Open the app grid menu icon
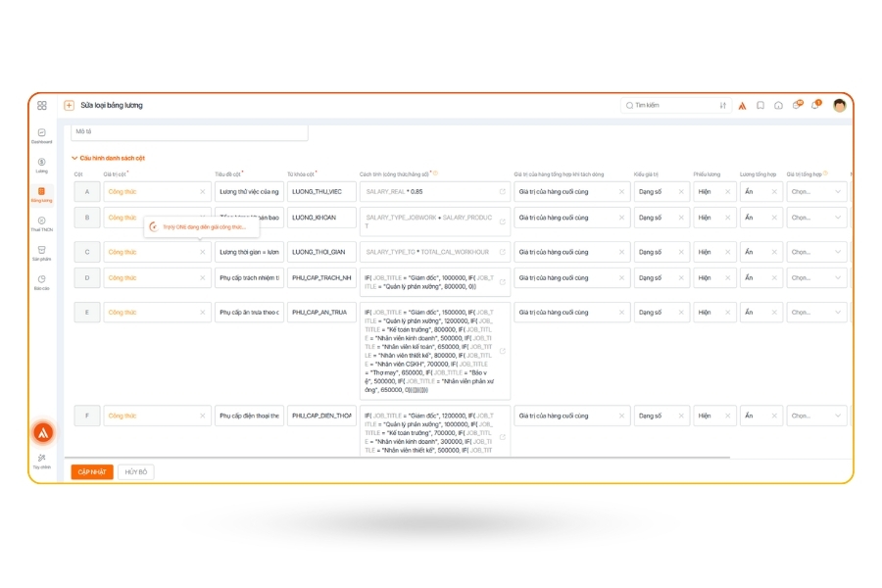The image size is (882, 588). point(41,105)
